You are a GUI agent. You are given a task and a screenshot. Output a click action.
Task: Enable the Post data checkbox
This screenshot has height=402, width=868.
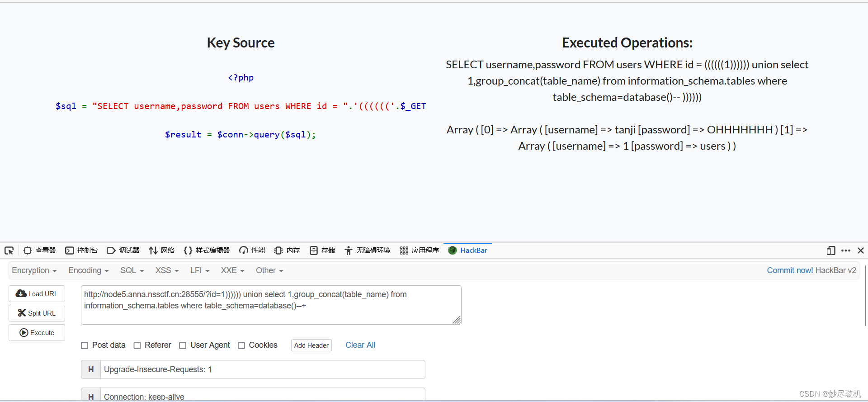(x=85, y=345)
